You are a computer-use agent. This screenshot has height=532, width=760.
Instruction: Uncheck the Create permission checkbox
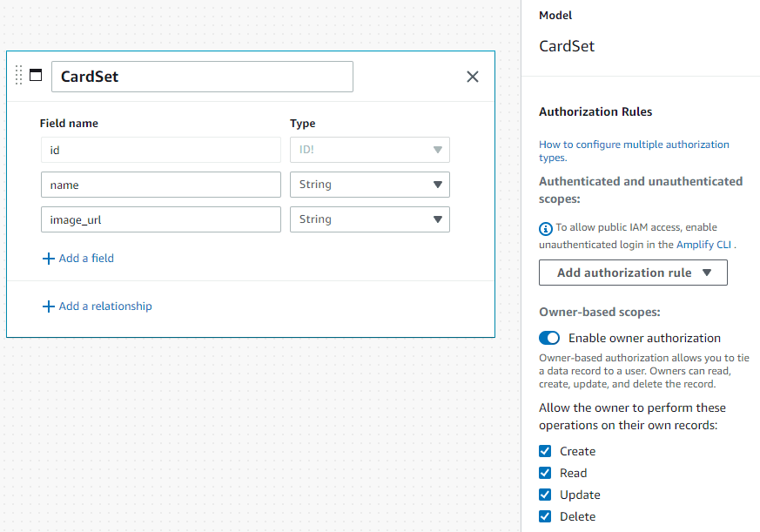pyautogui.click(x=545, y=451)
